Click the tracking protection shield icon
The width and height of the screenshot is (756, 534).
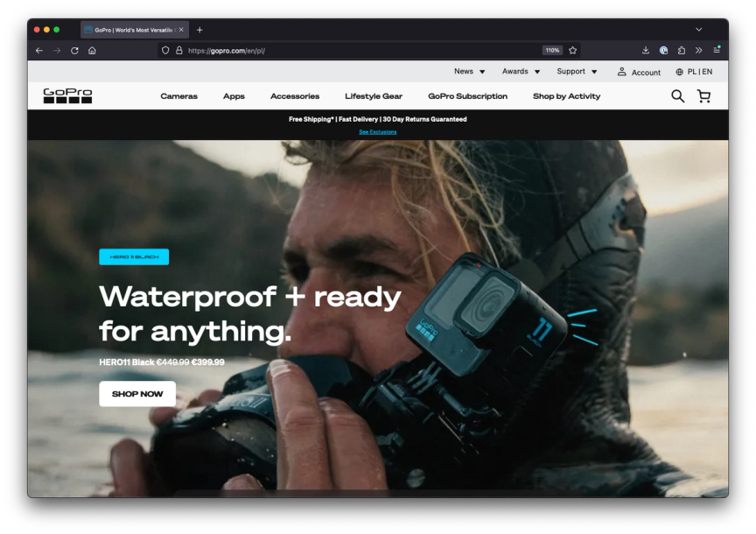click(165, 50)
